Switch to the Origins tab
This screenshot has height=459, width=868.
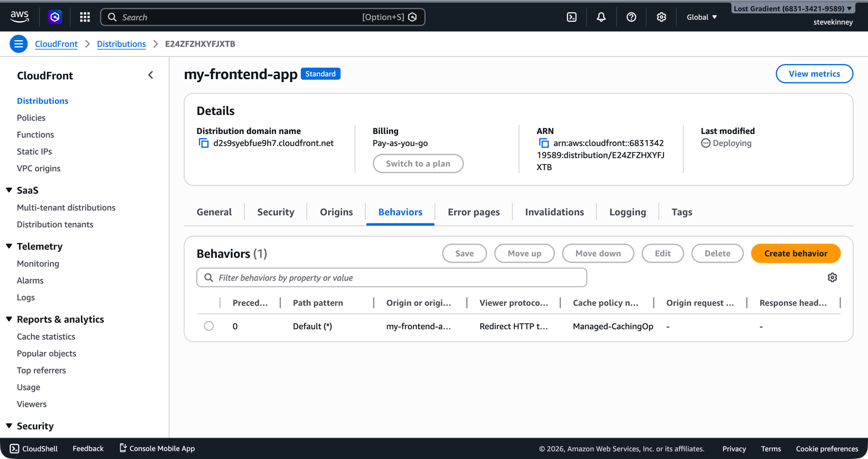click(x=336, y=212)
